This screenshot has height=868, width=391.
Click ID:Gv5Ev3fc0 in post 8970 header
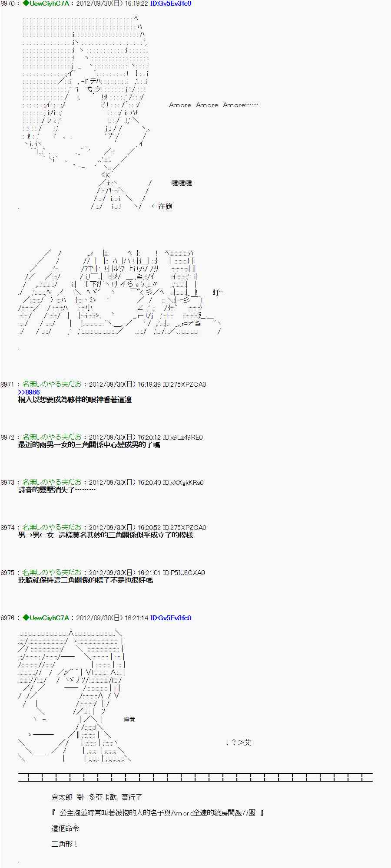coord(170,3)
